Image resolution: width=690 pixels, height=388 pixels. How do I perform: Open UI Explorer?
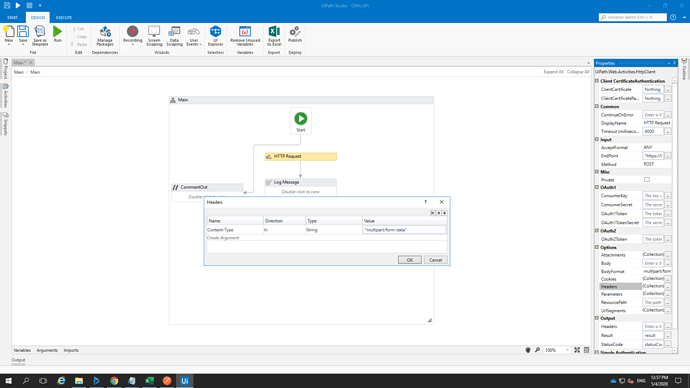tap(216, 36)
